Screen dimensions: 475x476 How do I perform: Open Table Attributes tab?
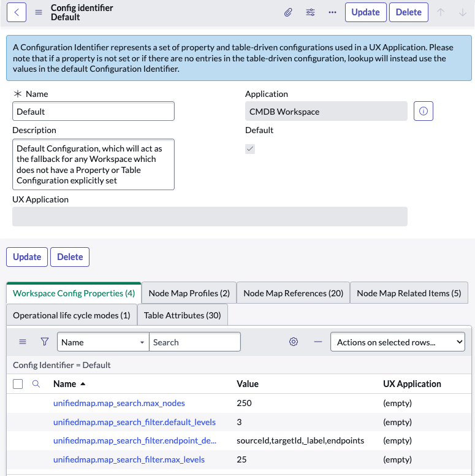pos(182,315)
